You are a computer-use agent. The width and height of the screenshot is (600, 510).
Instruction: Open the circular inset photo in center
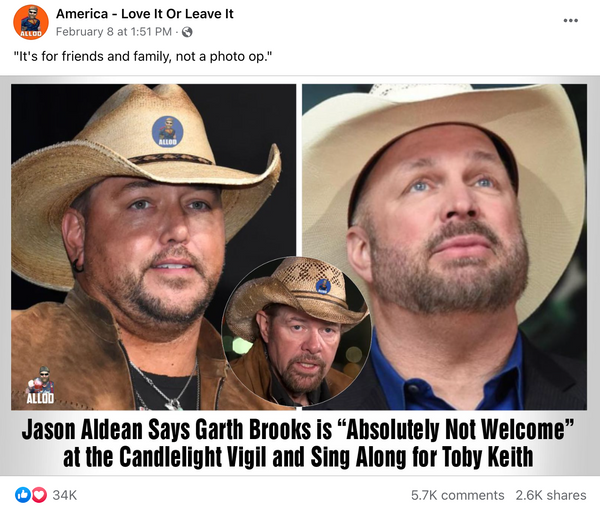296,332
